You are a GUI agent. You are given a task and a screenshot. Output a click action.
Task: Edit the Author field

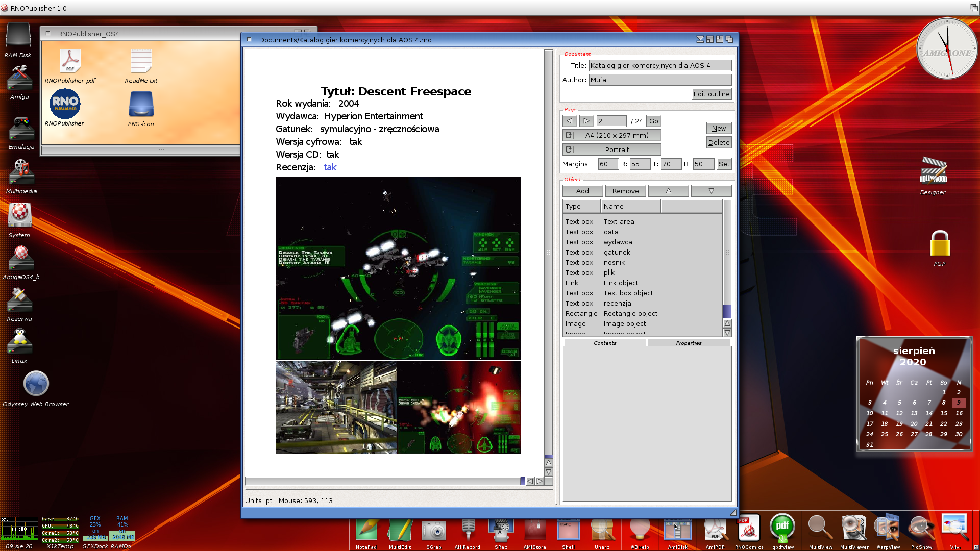click(660, 80)
